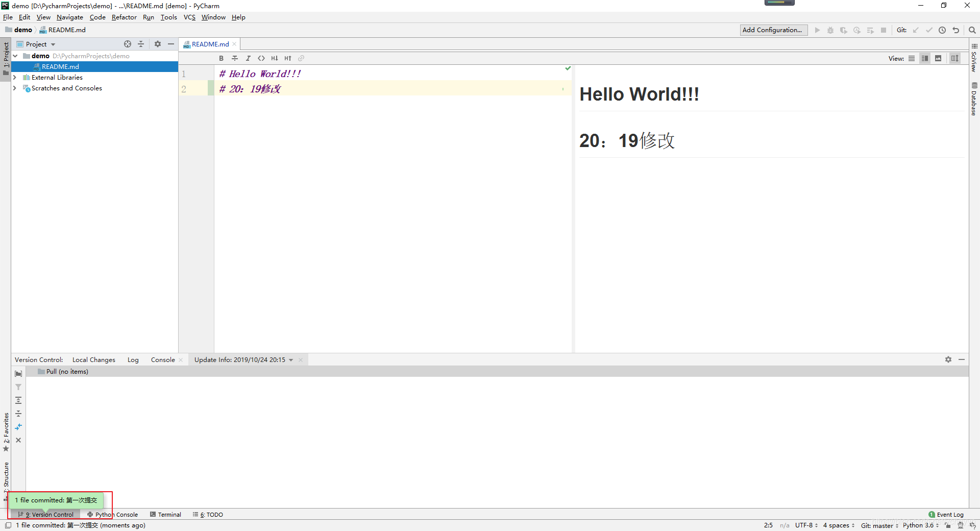Click the Bold markdown formatting icon
The width and height of the screenshot is (980, 531).
(x=222, y=58)
